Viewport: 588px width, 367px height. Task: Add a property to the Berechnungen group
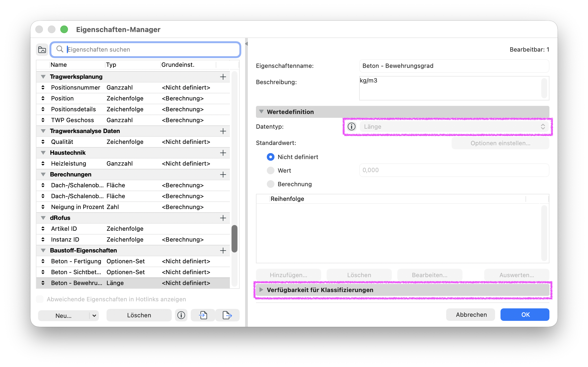click(x=223, y=175)
